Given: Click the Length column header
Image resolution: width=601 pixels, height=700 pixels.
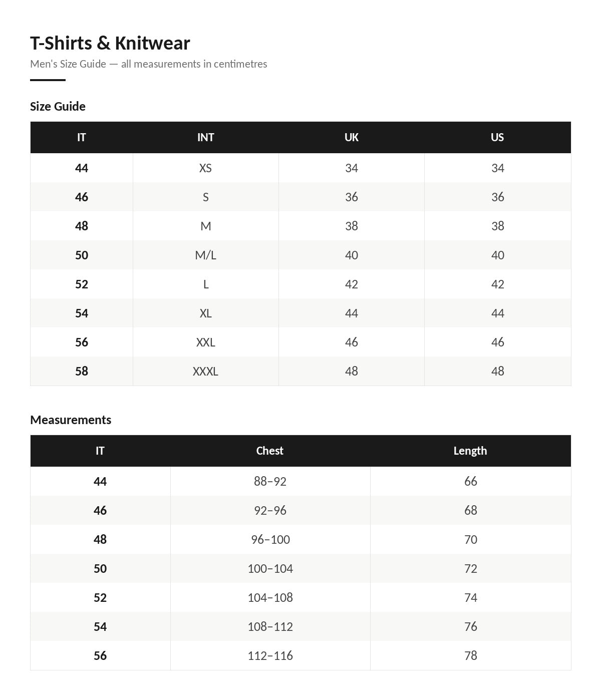Looking at the screenshot, I should 470,451.
